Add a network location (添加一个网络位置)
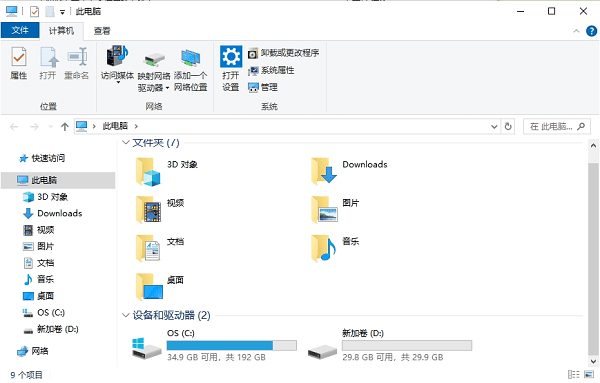The image size is (600, 383). (x=191, y=70)
